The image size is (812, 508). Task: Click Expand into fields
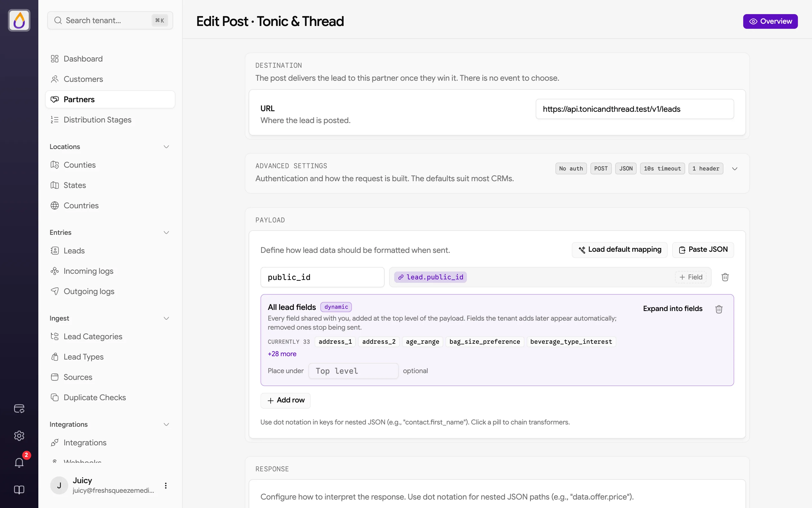tap(673, 309)
